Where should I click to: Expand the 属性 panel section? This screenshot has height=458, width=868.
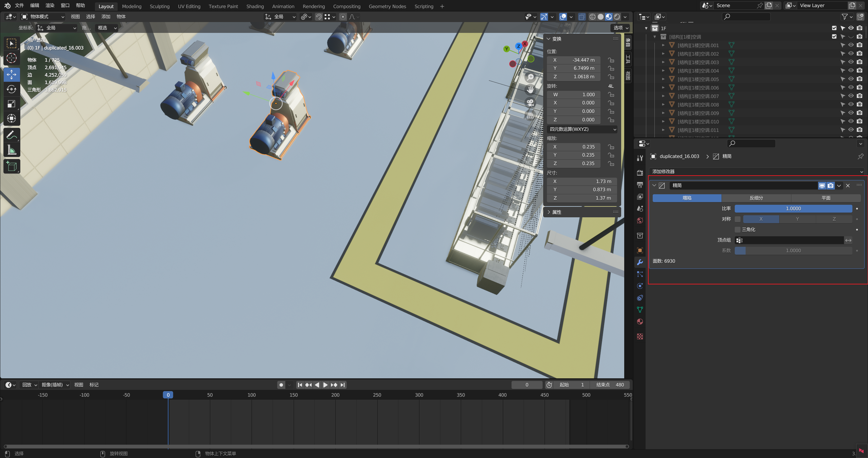(x=556, y=212)
